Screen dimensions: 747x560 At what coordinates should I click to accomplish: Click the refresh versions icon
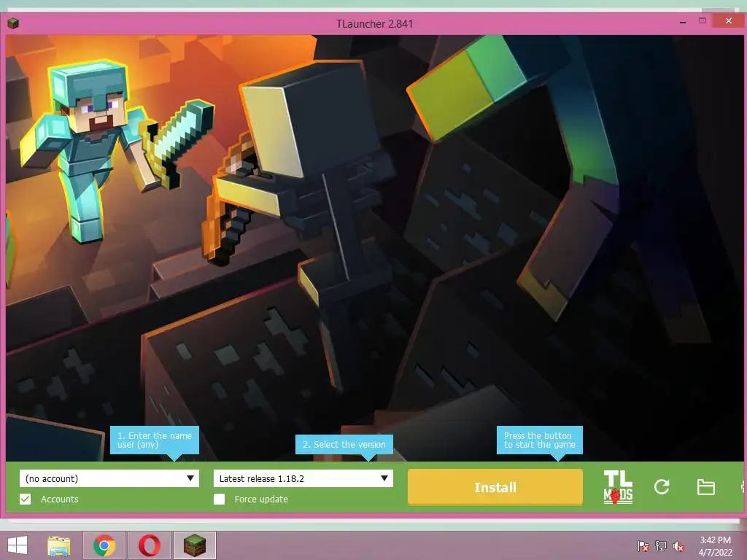tap(662, 486)
